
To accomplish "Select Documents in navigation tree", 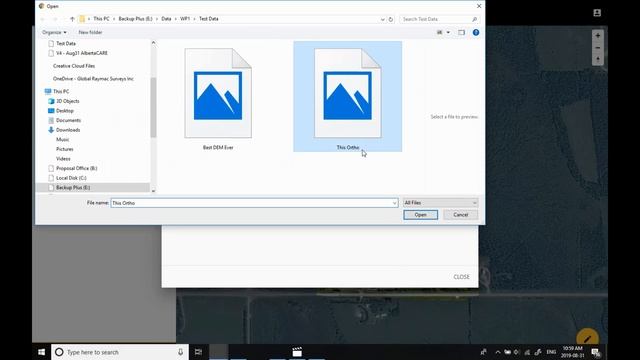I will coord(68,120).
